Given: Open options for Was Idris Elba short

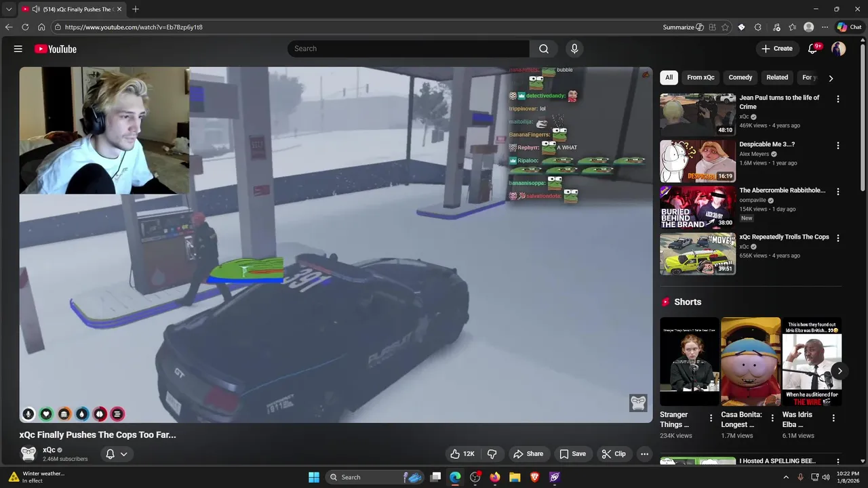Looking at the screenshot, I should [x=833, y=418].
